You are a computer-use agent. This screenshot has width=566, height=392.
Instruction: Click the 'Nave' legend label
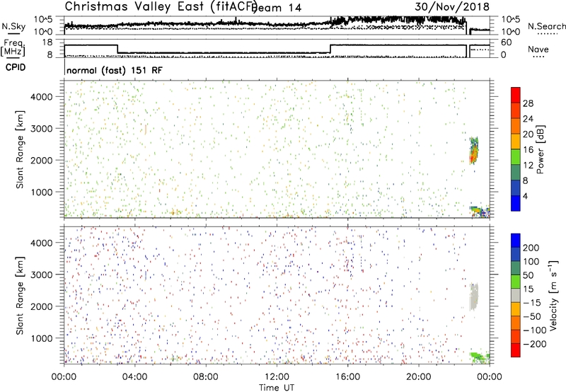tap(538, 50)
